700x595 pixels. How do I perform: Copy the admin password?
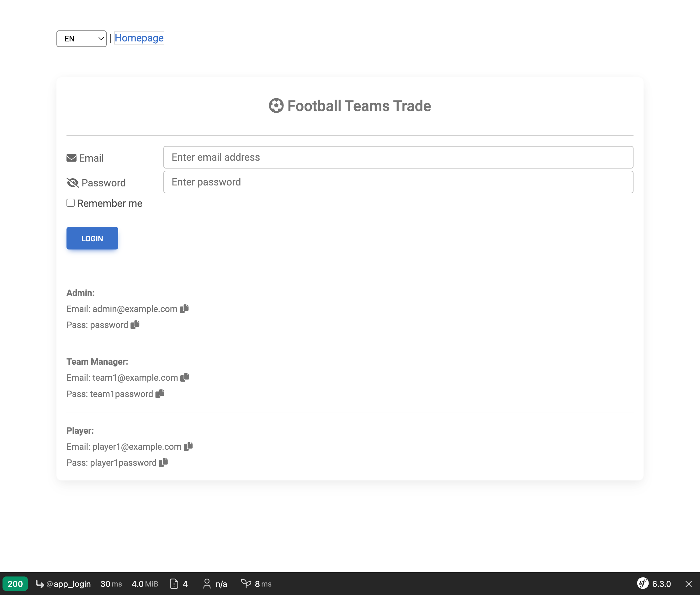(135, 324)
